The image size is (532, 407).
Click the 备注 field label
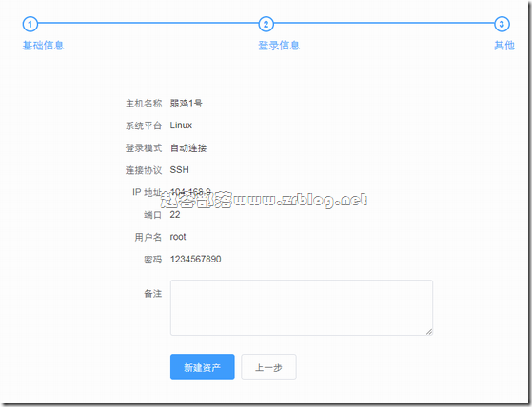(153, 293)
